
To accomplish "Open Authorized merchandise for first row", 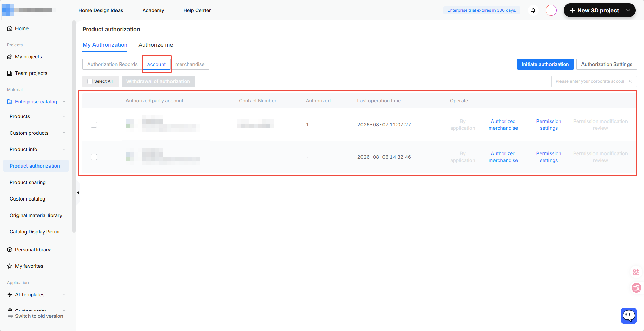I will (503, 125).
